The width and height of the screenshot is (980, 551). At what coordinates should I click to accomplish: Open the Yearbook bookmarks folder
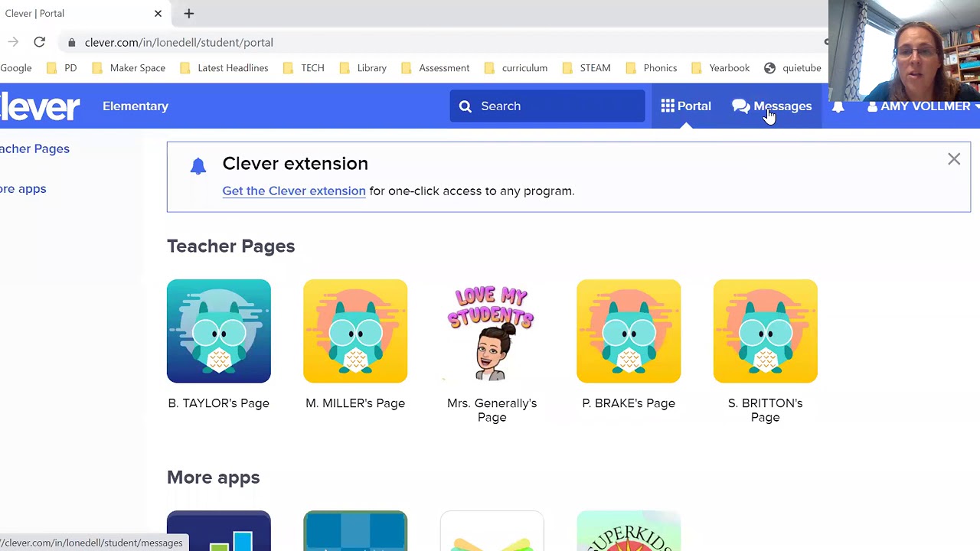coord(720,68)
